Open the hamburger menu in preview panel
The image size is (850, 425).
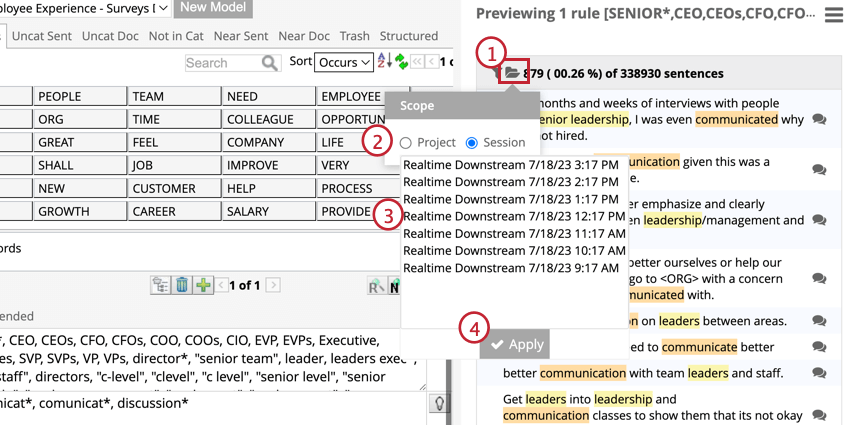[833, 15]
